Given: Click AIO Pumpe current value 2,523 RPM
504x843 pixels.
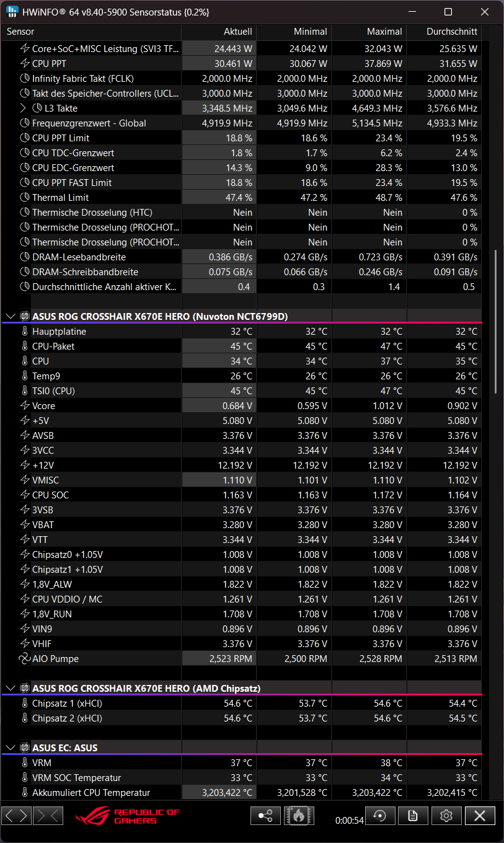Looking at the screenshot, I should click(229, 658).
